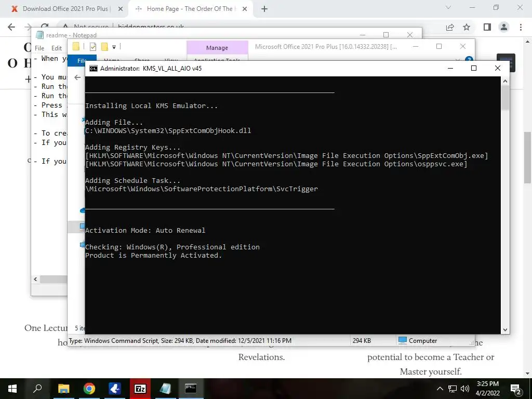Open File menu in readme Notepad

tap(39, 48)
